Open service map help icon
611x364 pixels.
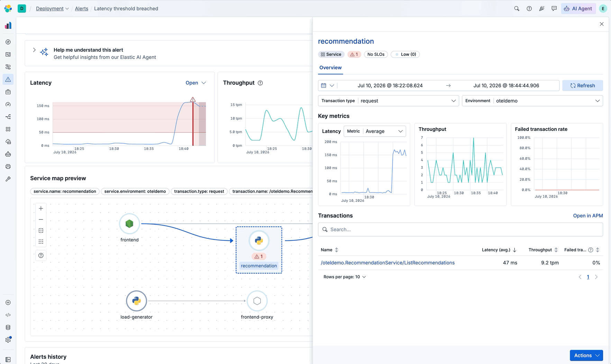tap(41, 255)
